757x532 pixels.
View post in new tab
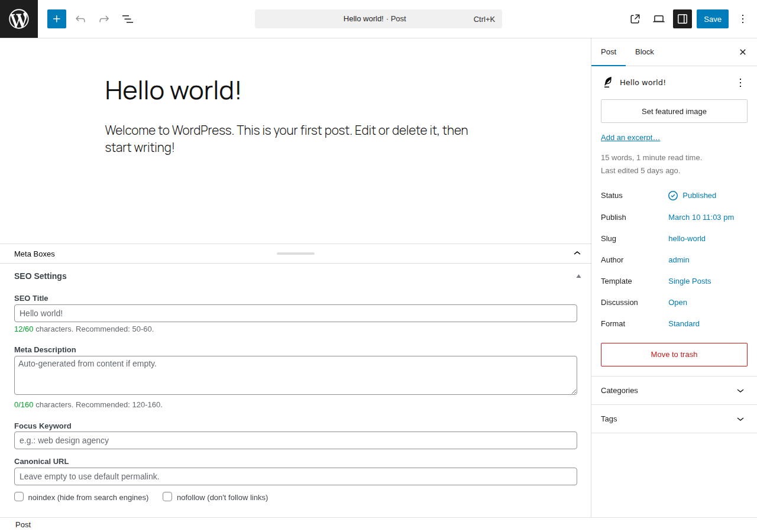tap(635, 18)
